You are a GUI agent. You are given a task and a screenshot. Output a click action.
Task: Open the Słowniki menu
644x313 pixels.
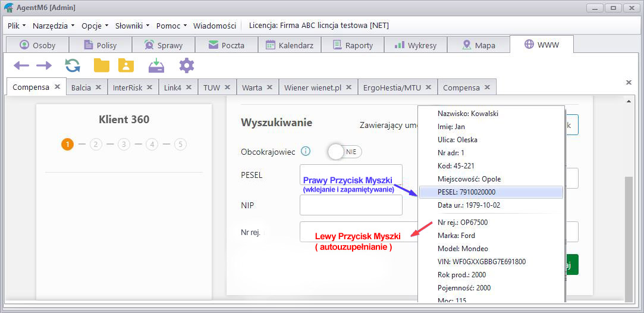133,26
